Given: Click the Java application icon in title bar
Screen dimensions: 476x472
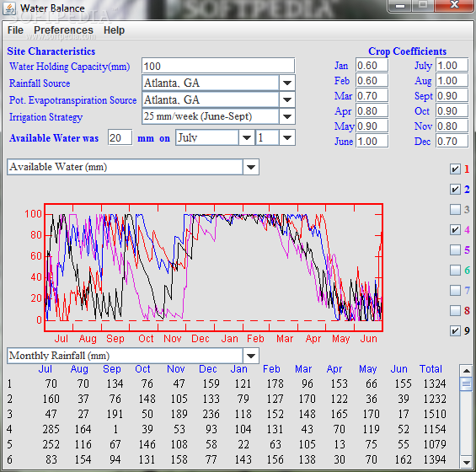Looking at the screenshot, I should [9, 8].
